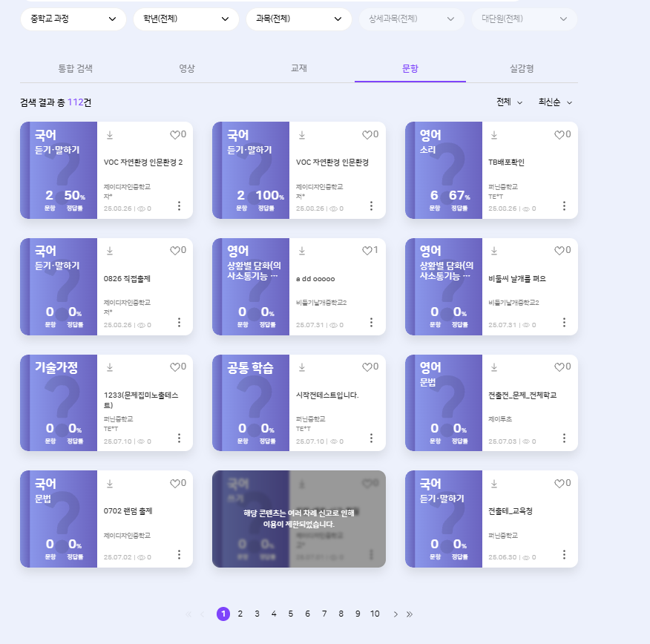Open the 학년(전체) grade dropdown
This screenshot has height=644, width=650.
coord(186,19)
